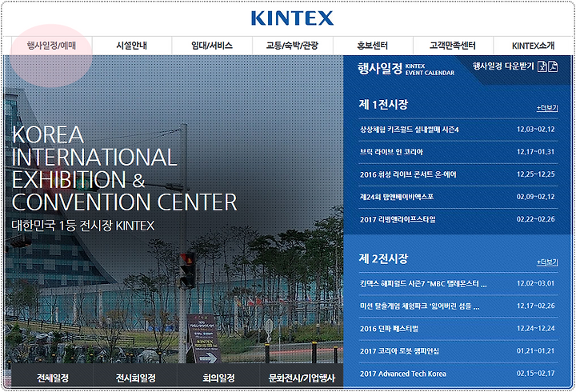Screen dimensions: 576x392
Task: Click date 12.24~12.24
Action: pos(535,329)
